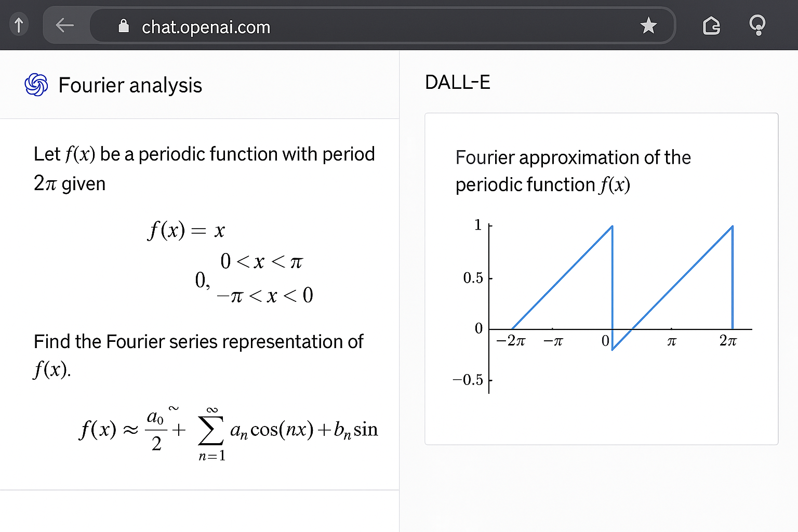Click the Fourier approximation graph caption
Screen dimensions: 798x532
tap(573, 171)
